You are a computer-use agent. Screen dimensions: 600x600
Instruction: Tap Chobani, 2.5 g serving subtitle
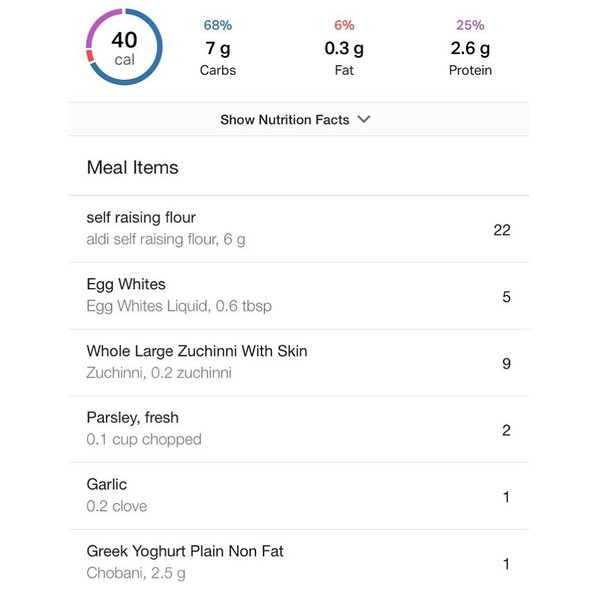pyautogui.click(x=136, y=573)
